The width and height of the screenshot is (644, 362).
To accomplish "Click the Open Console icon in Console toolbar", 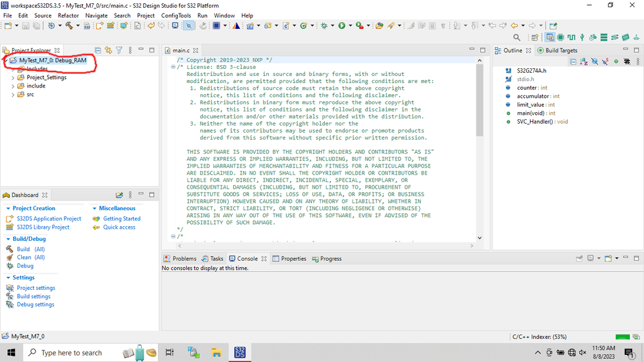I will click(x=609, y=258).
